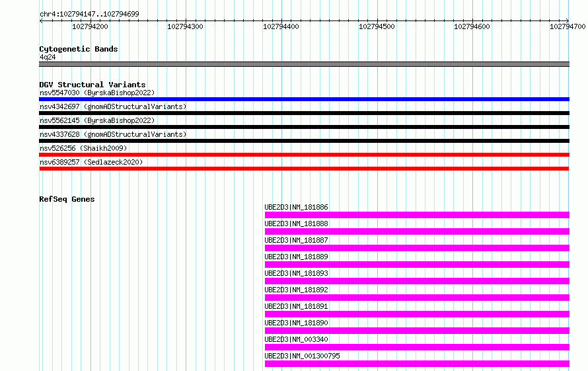Viewport: 588px width, 371px height.
Task: Select the DGV Structural Variants track title
Action: tap(92, 85)
